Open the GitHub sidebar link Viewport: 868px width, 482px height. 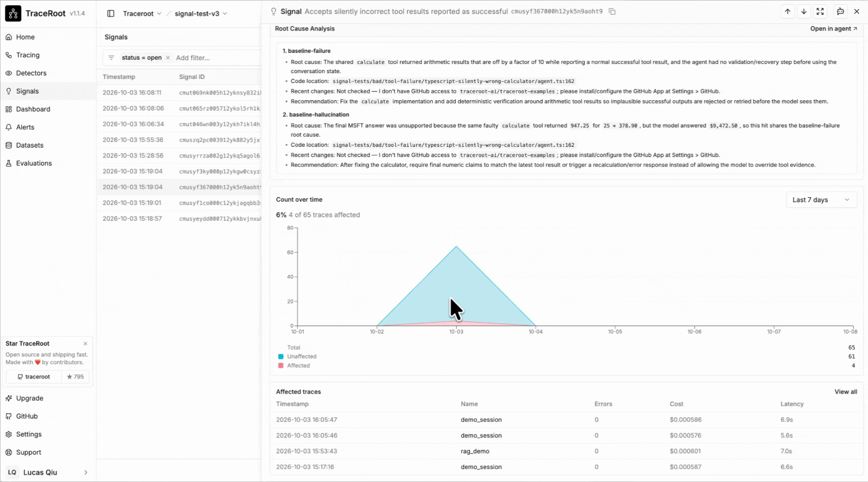48,416
